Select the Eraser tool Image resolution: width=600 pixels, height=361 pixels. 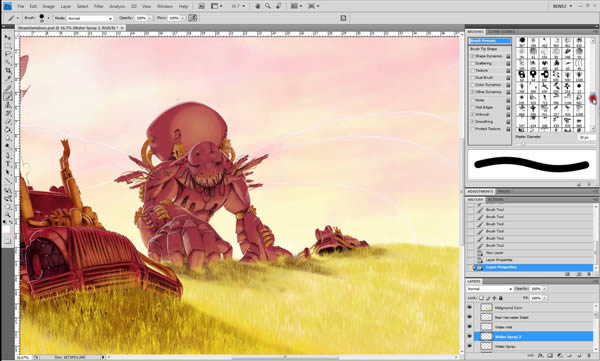coord(8,122)
